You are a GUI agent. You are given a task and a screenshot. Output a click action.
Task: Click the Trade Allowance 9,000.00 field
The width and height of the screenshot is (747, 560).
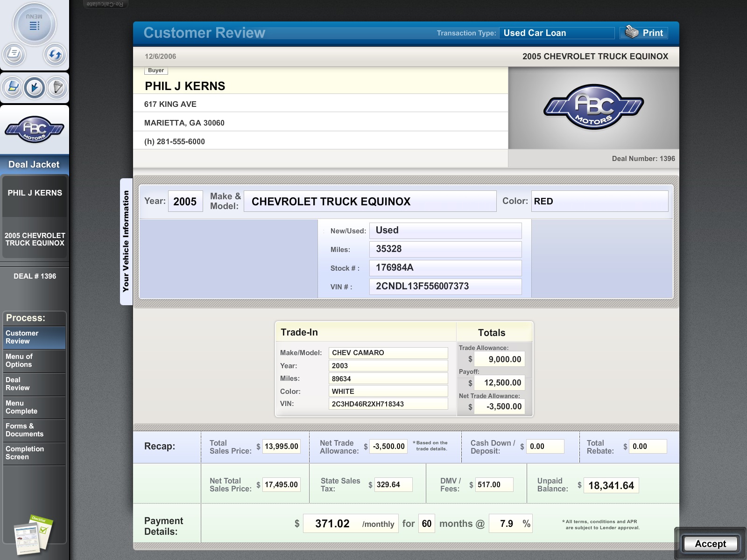click(x=499, y=359)
